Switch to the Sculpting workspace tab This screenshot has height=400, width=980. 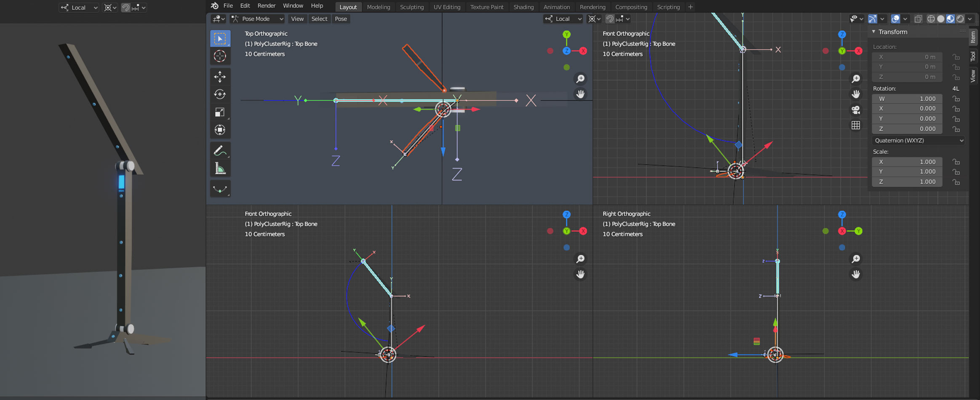point(411,7)
